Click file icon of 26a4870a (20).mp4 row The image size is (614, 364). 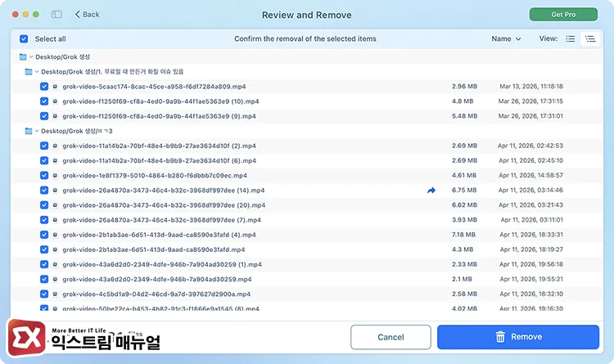point(55,205)
